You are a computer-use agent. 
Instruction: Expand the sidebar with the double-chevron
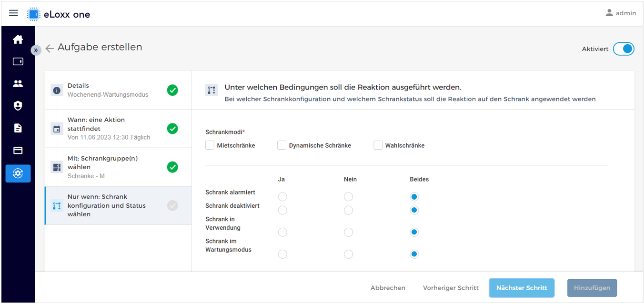click(x=36, y=50)
